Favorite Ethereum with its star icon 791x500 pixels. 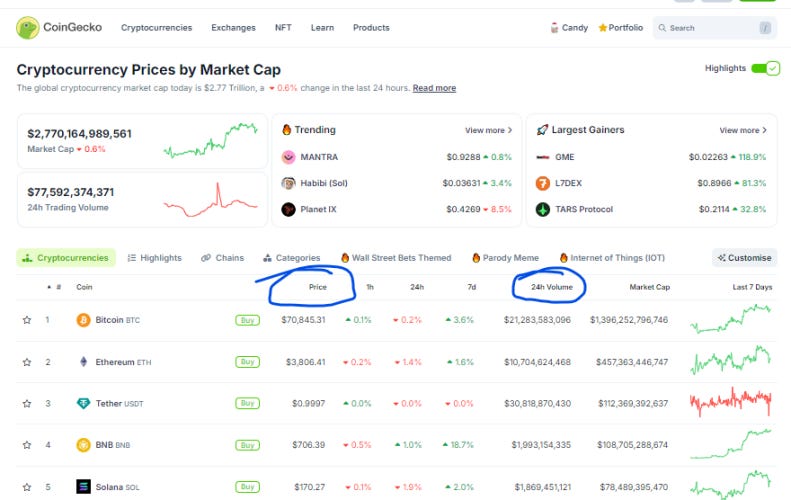point(27,362)
